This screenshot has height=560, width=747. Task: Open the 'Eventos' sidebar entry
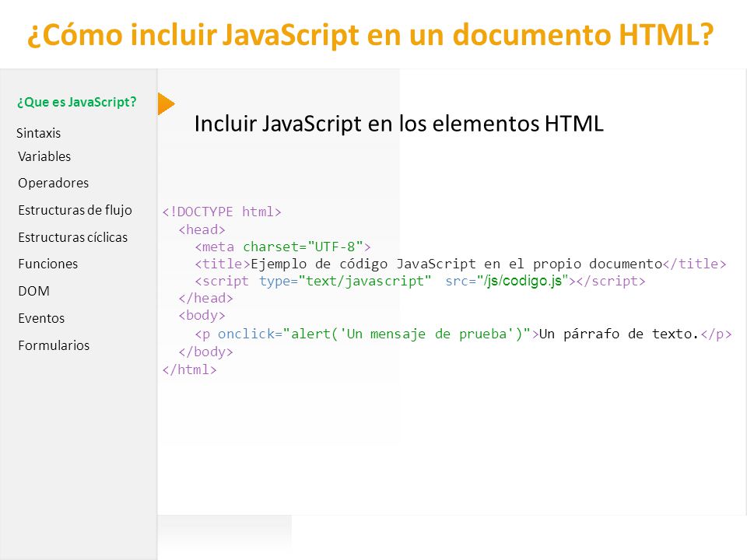41,318
